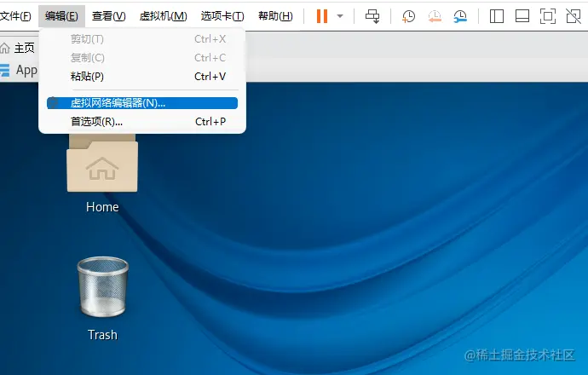Click the home icon on the 主页 tab
Viewport: 588px width, 375px height.
pos(5,48)
